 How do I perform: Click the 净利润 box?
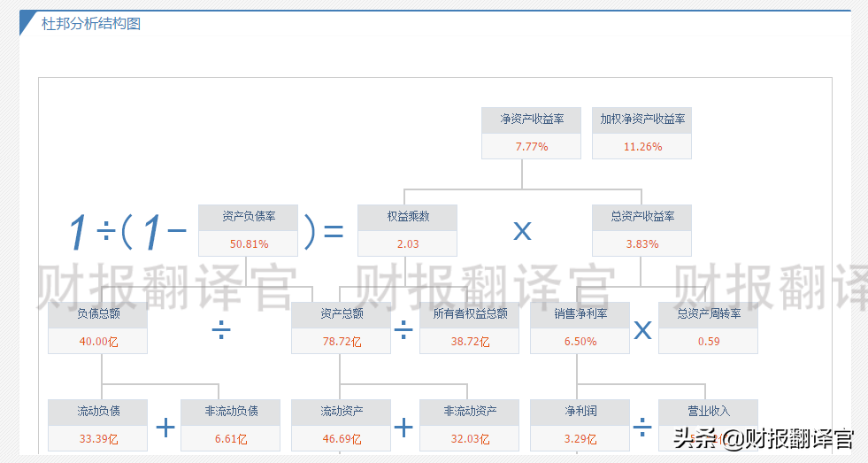580,425
